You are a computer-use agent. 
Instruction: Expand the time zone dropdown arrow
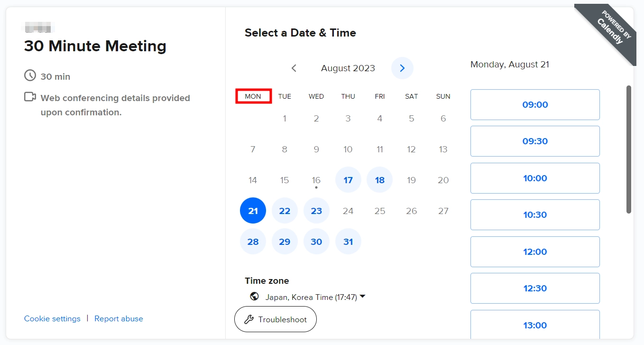pos(363,297)
